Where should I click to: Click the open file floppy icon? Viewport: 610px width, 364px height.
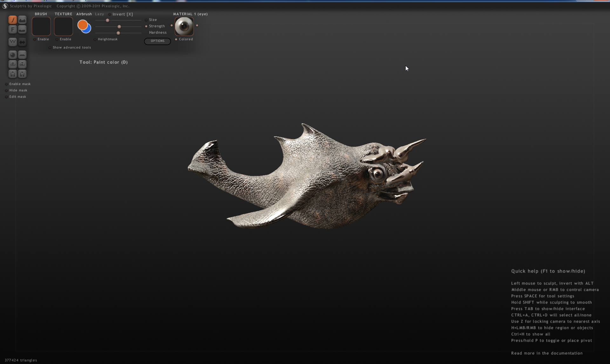coord(12,74)
